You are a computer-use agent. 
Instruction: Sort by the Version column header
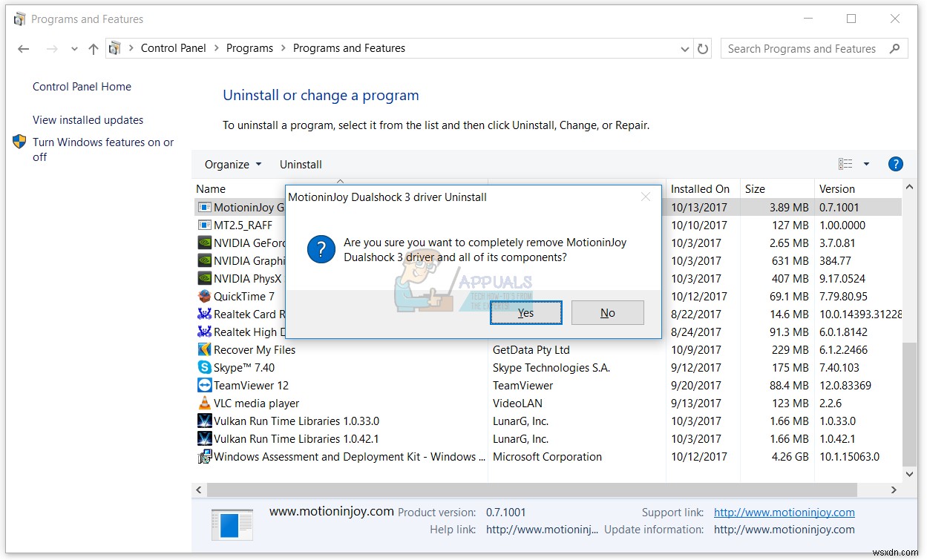pyautogui.click(x=837, y=189)
